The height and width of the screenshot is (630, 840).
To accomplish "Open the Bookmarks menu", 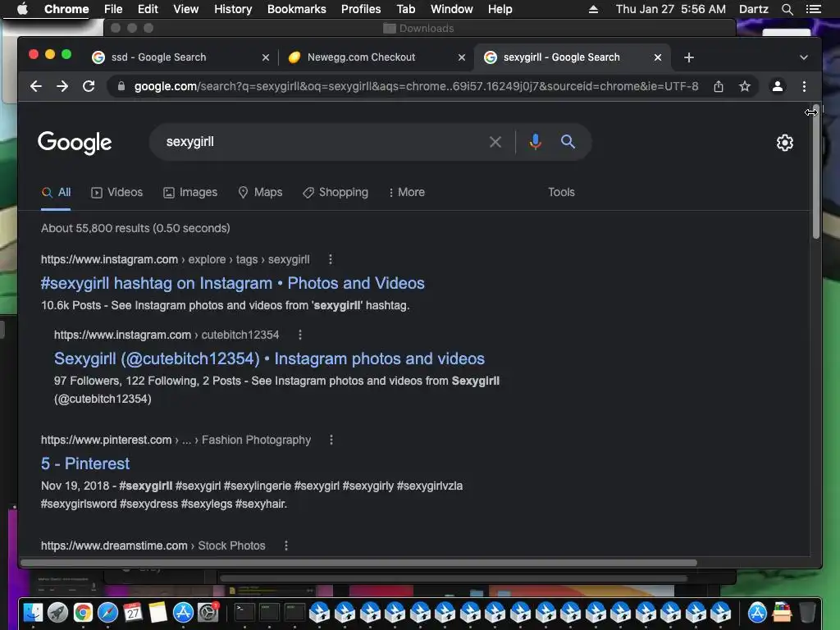I will click(x=296, y=9).
